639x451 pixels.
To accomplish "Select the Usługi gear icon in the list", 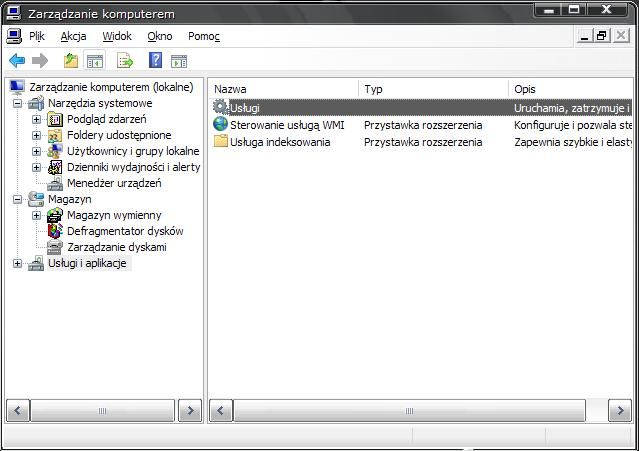I will [221, 108].
